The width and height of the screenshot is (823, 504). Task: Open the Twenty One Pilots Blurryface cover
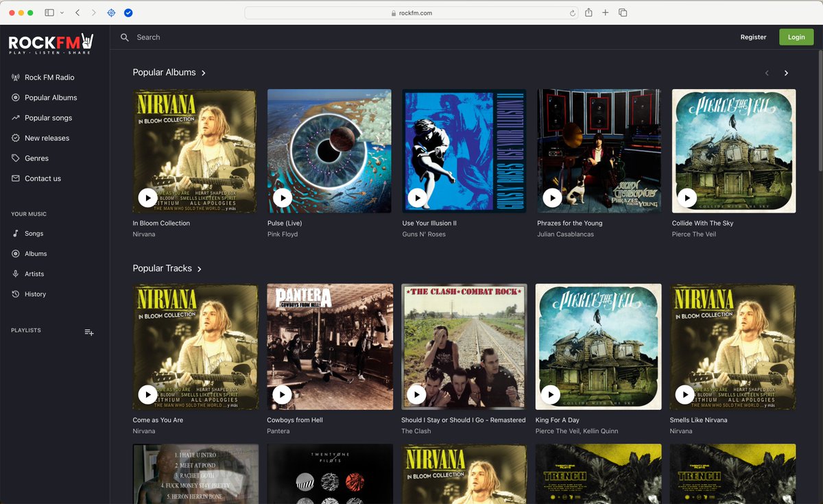click(x=330, y=474)
